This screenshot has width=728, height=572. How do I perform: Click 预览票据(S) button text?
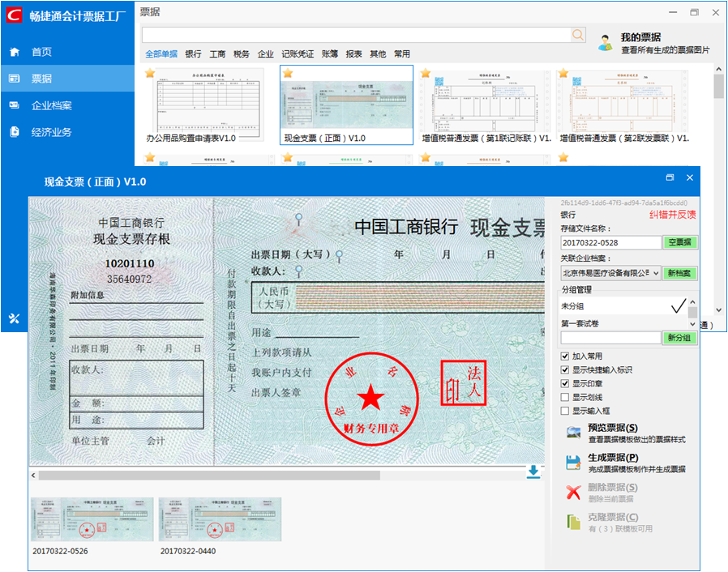point(613,428)
